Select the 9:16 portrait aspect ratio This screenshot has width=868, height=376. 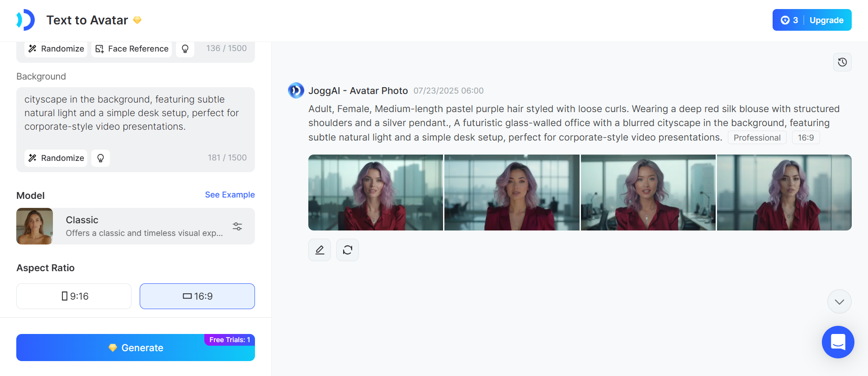[x=74, y=296]
